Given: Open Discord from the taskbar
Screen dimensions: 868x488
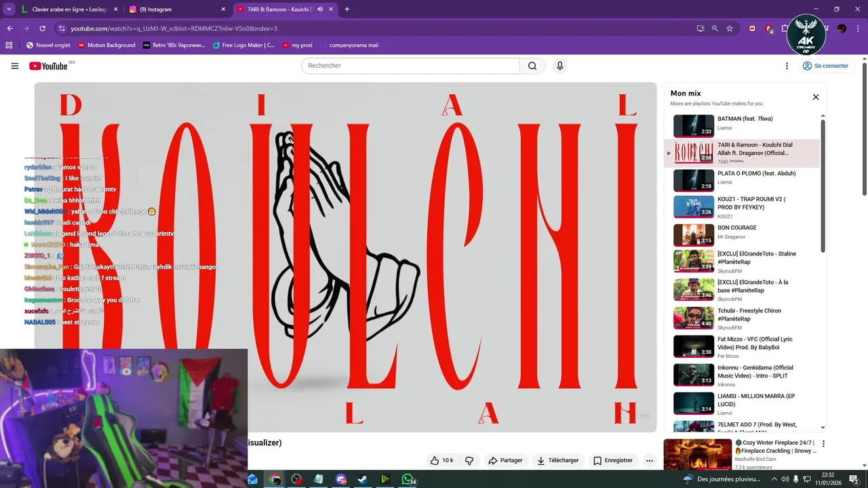Looking at the screenshot, I should [x=341, y=479].
